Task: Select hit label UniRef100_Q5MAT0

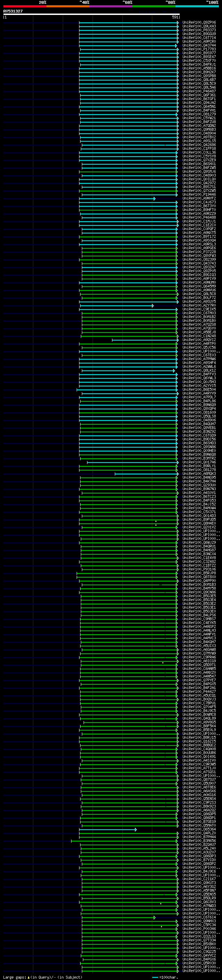Action: (199, 826)
